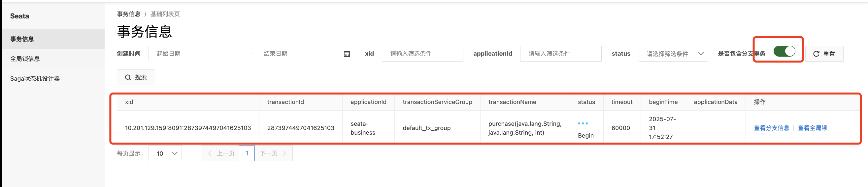Open the status filter dropdown
The width and height of the screenshot is (868, 187).
[x=673, y=54]
